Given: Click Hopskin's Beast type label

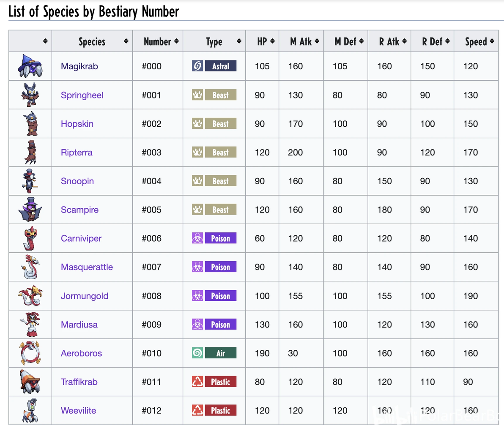Looking at the screenshot, I should pos(220,124).
